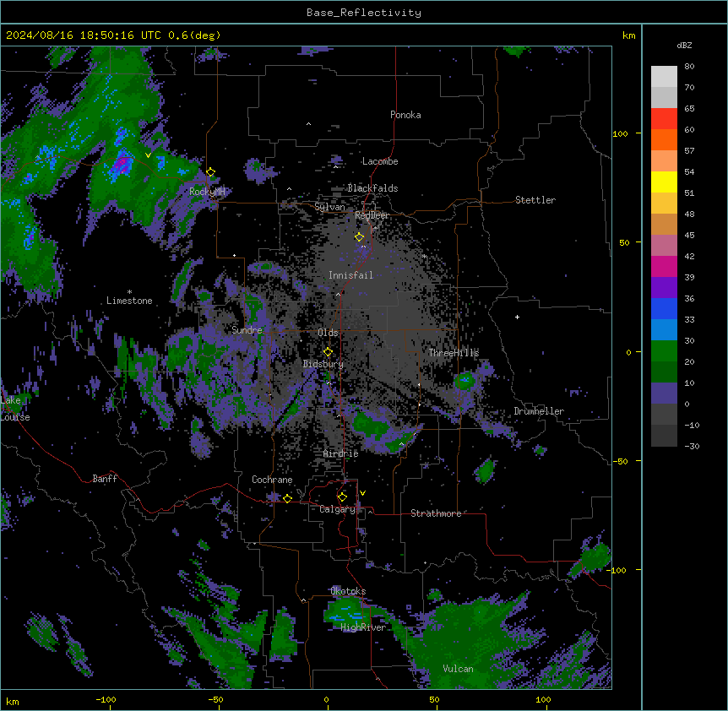The image size is (728, 711).
Task: Click yellow diamond marker above Calgary label
Action: tap(342, 497)
